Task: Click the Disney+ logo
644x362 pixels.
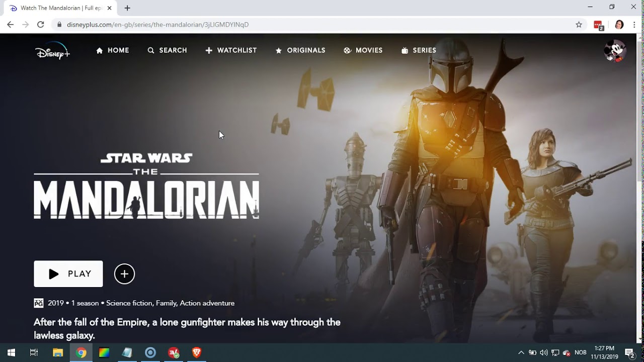Action: coord(53,50)
